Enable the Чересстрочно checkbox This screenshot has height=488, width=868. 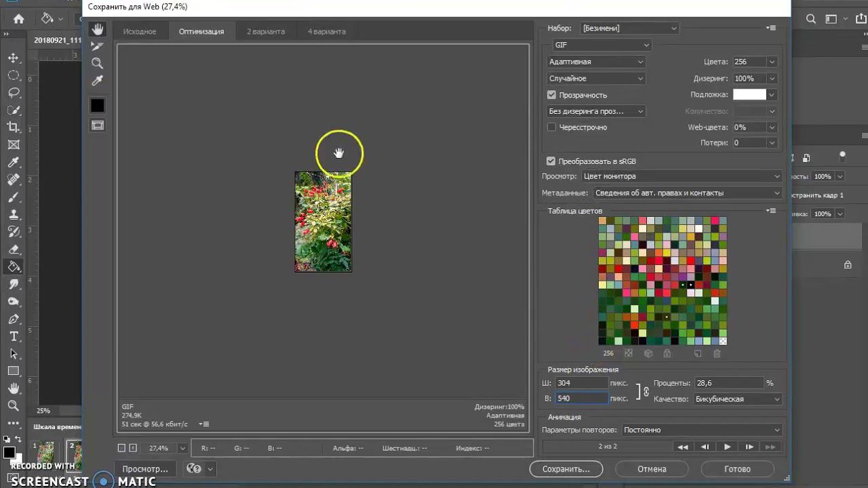551,127
